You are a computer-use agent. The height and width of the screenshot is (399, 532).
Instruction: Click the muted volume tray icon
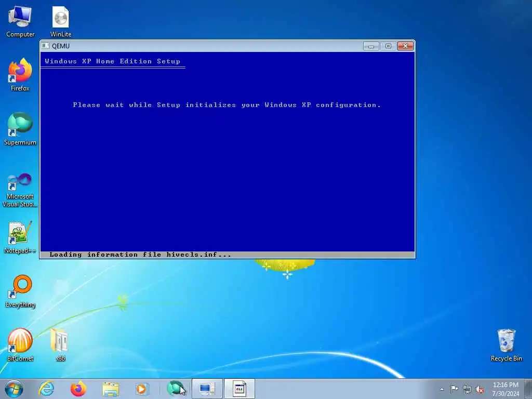point(480,389)
